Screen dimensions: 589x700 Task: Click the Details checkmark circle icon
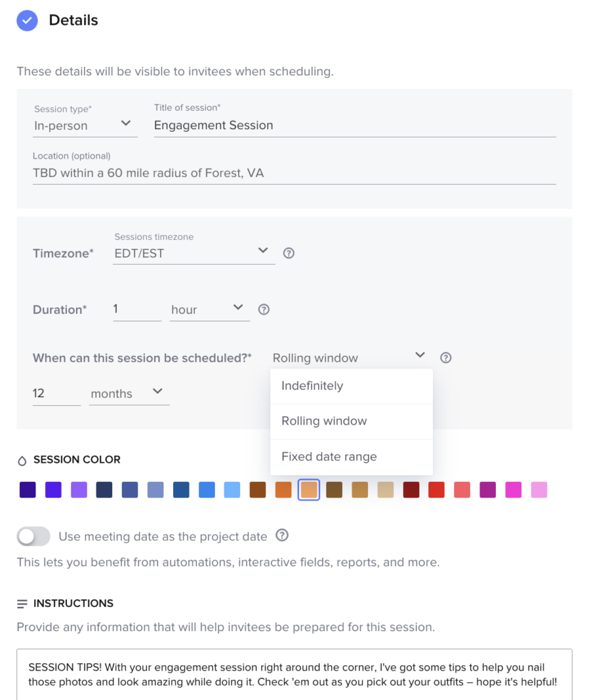coord(27,21)
